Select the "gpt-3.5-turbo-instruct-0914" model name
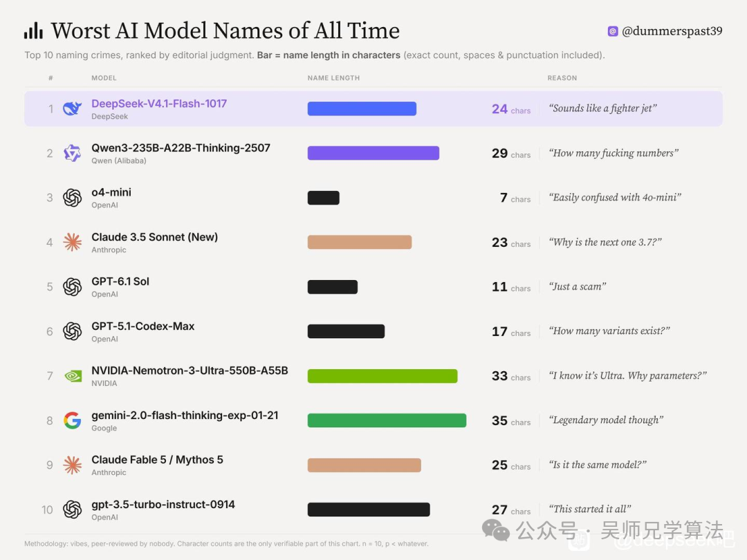This screenshot has height=560, width=747. (163, 504)
